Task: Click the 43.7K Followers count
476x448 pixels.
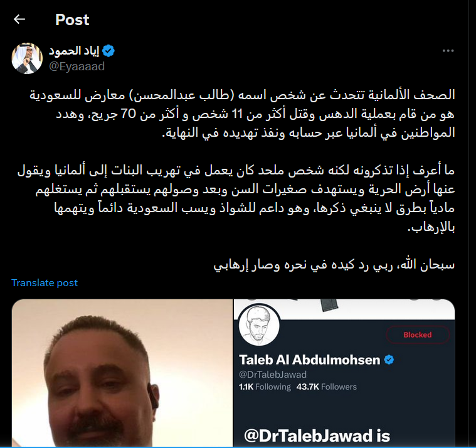Action: [326, 387]
